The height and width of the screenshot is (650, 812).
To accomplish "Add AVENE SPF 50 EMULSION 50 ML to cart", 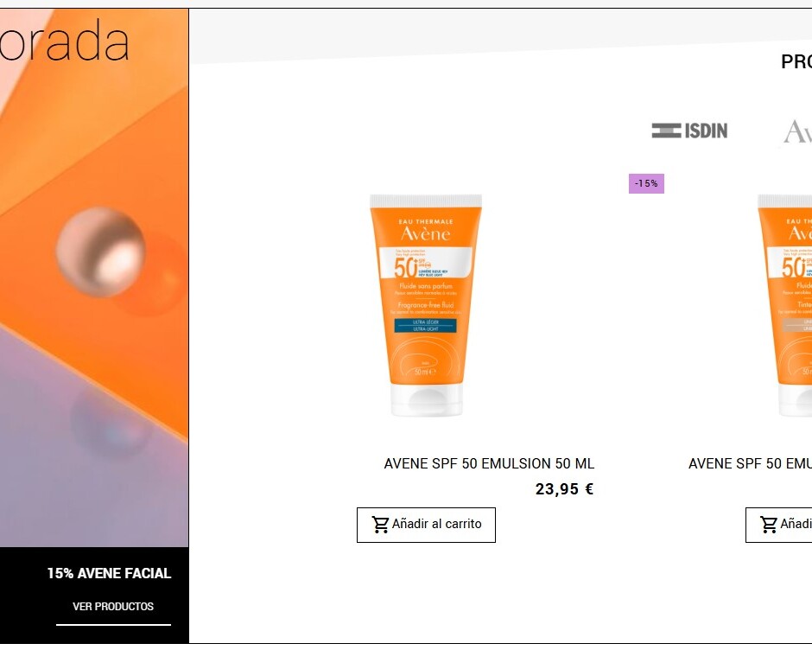I will [426, 525].
